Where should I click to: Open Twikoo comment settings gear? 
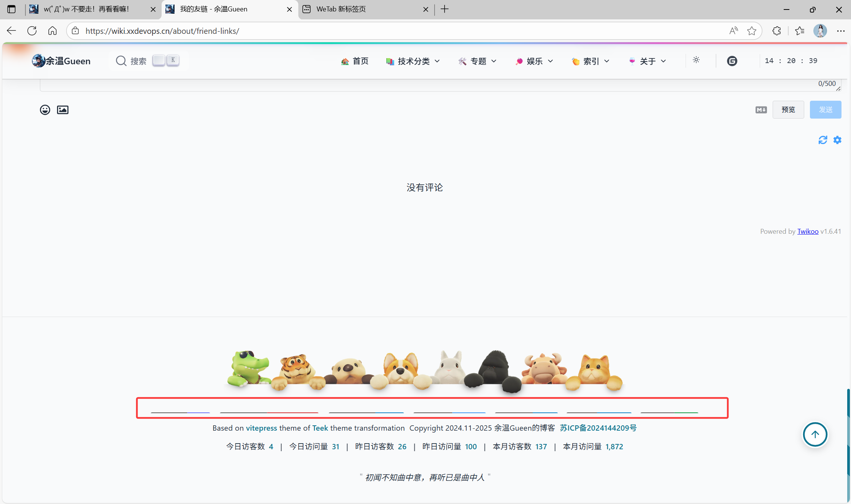837,140
